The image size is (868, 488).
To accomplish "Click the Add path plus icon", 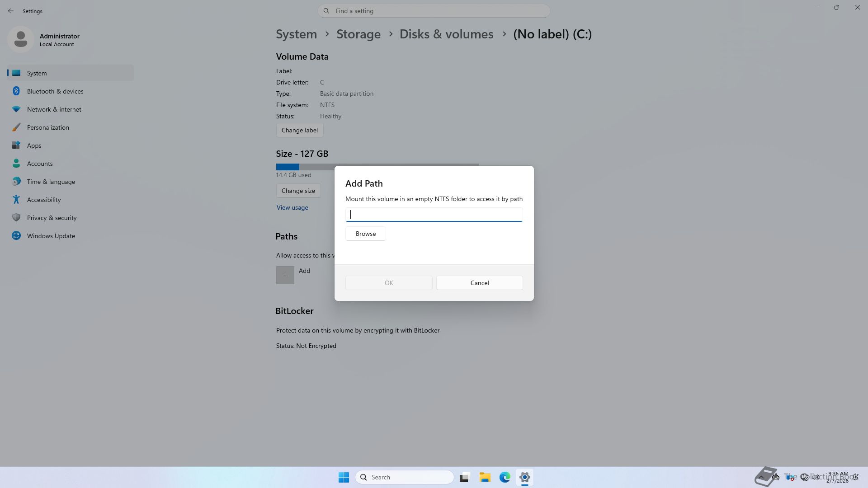I will point(285,275).
